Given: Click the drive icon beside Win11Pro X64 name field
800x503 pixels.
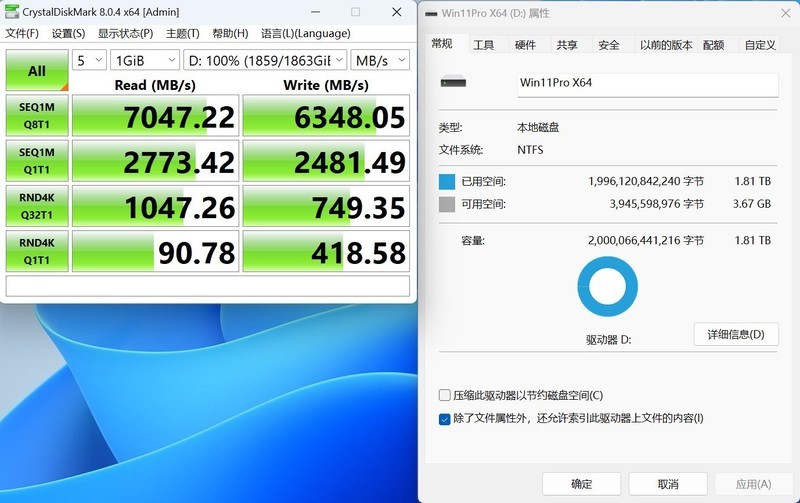Looking at the screenshot, I should click(453, 82).
